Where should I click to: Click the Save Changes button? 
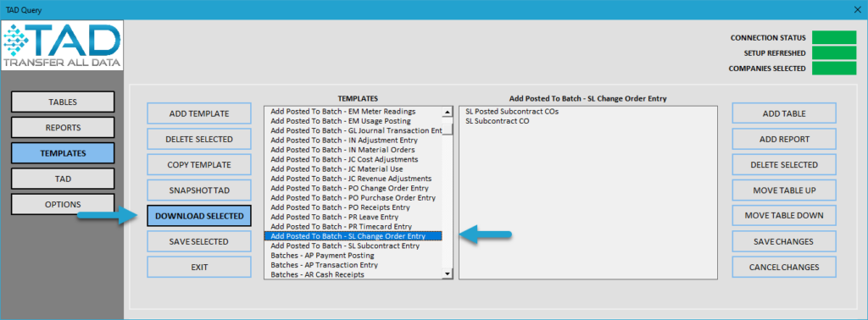pyautogui.click(x=784, y=241)
